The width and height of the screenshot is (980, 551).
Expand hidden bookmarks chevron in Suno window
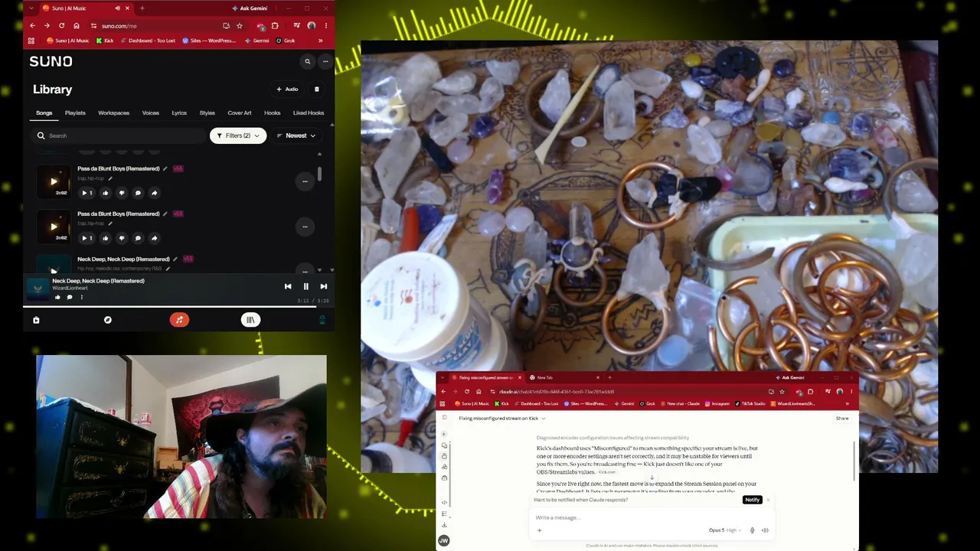[x=320, y=41]
